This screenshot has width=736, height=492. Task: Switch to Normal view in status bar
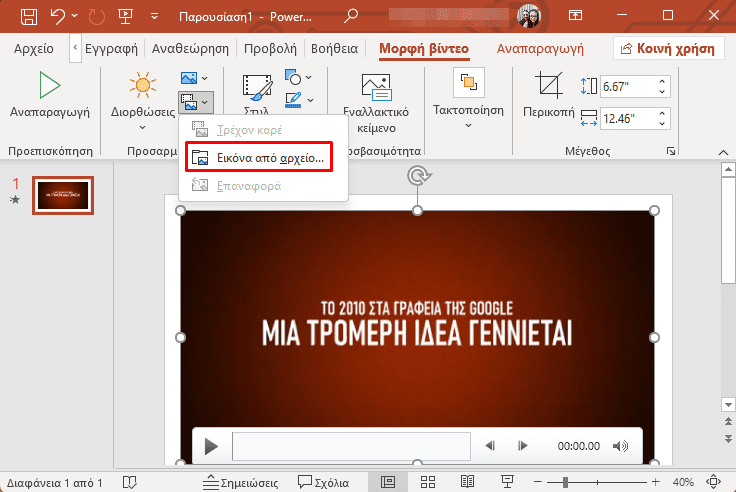coord(388,482)
